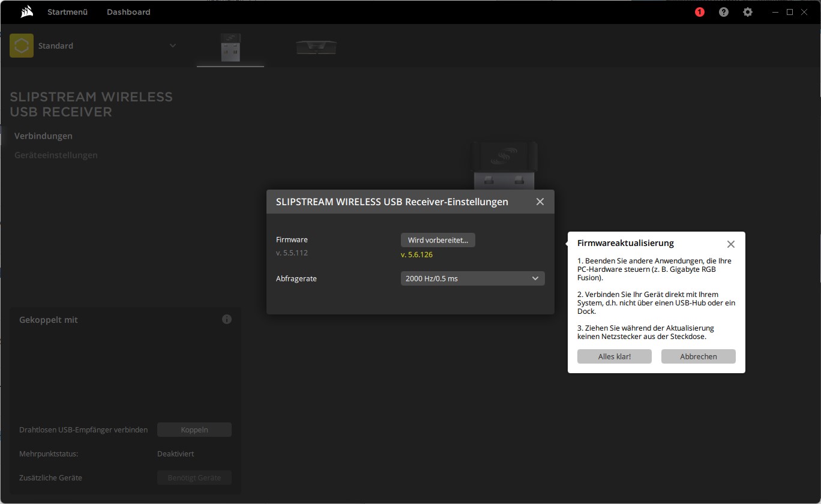Open the Abfragerate polling rate dropdown

472,278
